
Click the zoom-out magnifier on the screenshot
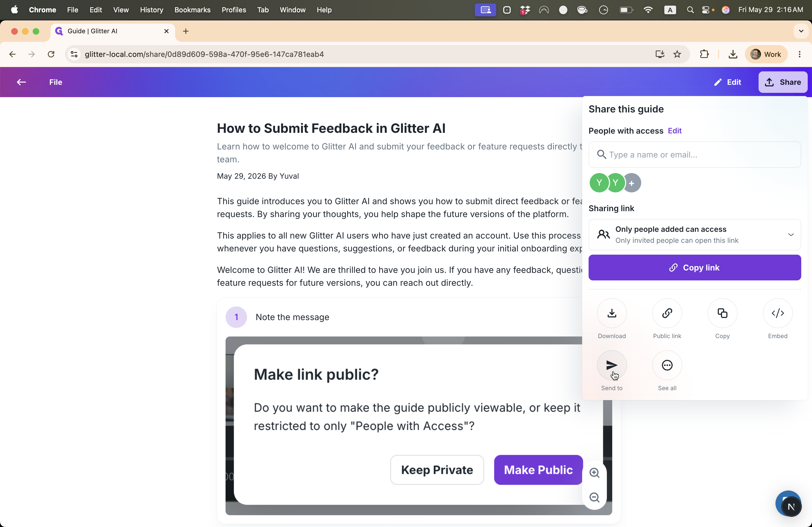(x=594, y=497)
